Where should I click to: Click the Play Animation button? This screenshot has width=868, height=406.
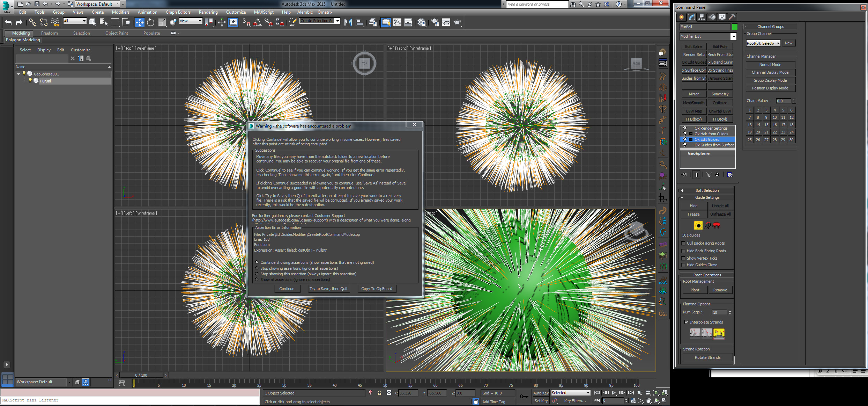click(614, 393)
